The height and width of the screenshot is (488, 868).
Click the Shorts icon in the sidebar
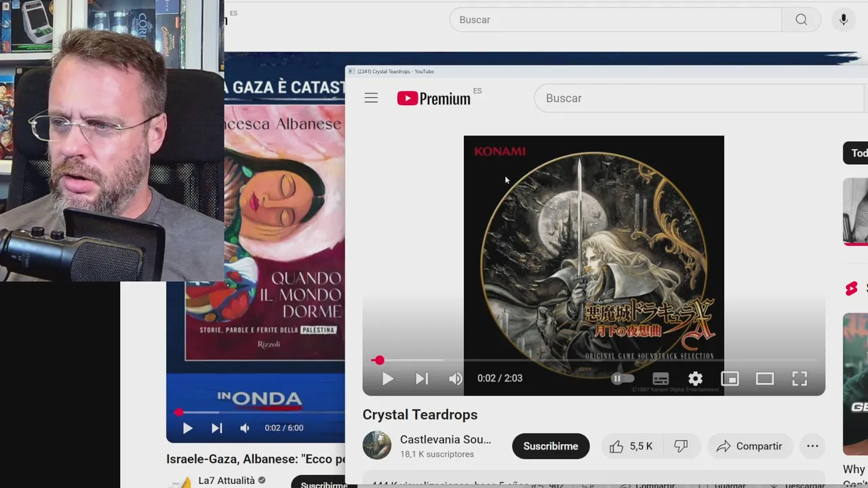pyautogui.click(x=852, y=289)
